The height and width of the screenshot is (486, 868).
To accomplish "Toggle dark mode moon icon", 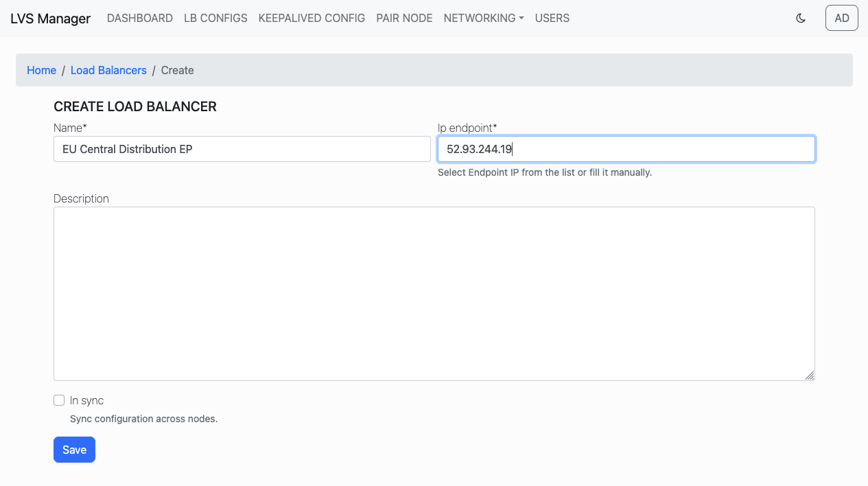I will [801, 19].
